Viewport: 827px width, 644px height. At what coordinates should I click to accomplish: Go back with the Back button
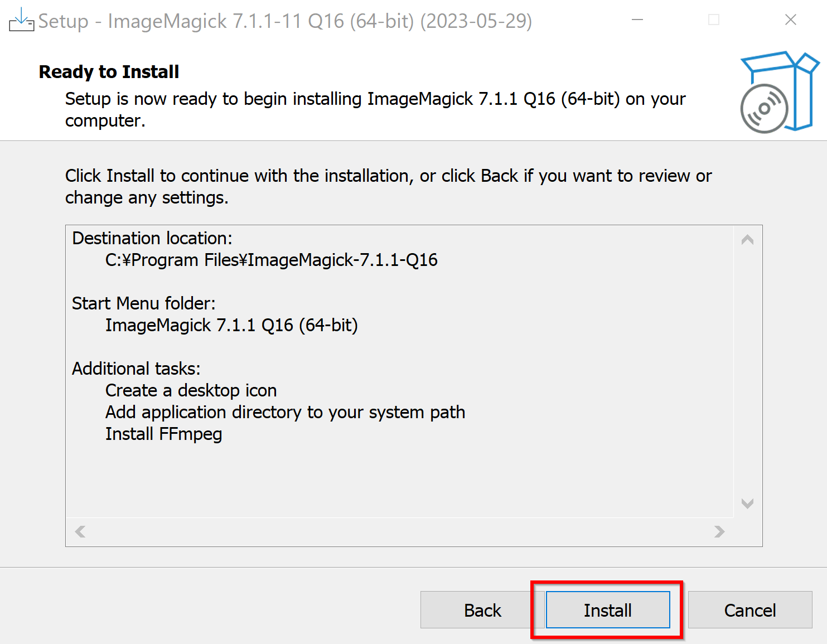[x=482, y=610]
